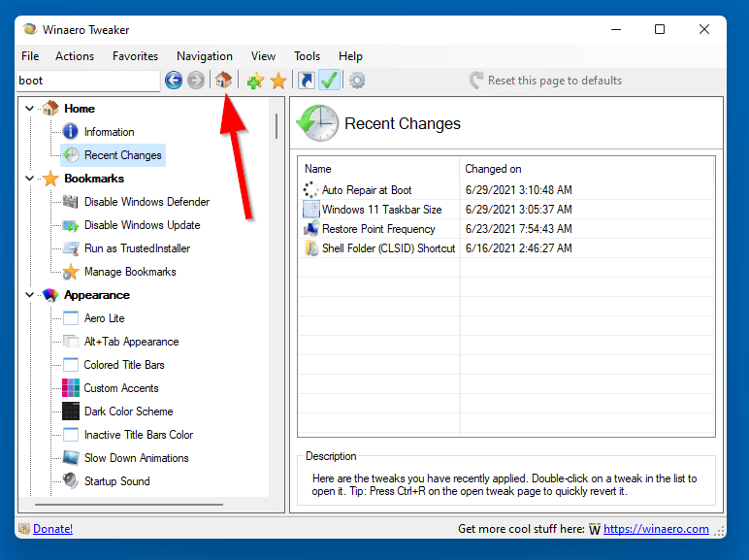The height and width of the screenshot is (560, 749).
Task: Click the Winaero Tweaker title bar icon
Action: click(30, 29)
